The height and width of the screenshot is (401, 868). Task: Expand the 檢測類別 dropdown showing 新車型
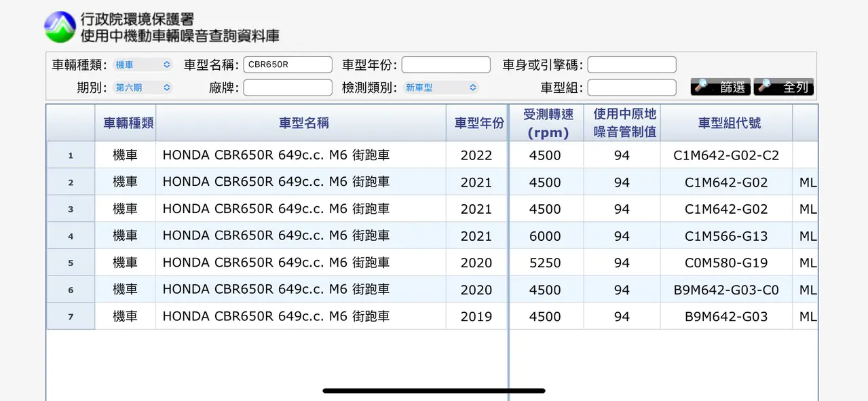pos(441,88)
